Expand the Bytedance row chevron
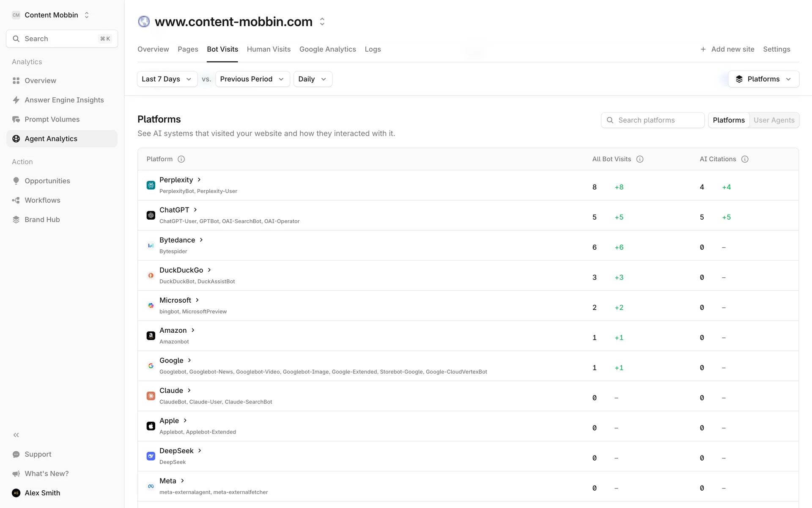 (201, 240)
